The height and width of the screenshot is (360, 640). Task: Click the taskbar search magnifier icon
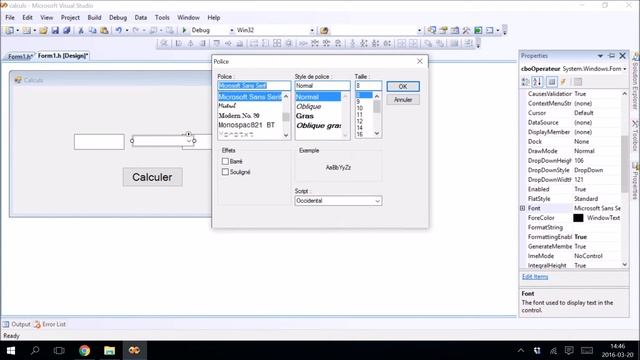click(x=35, y=350)
